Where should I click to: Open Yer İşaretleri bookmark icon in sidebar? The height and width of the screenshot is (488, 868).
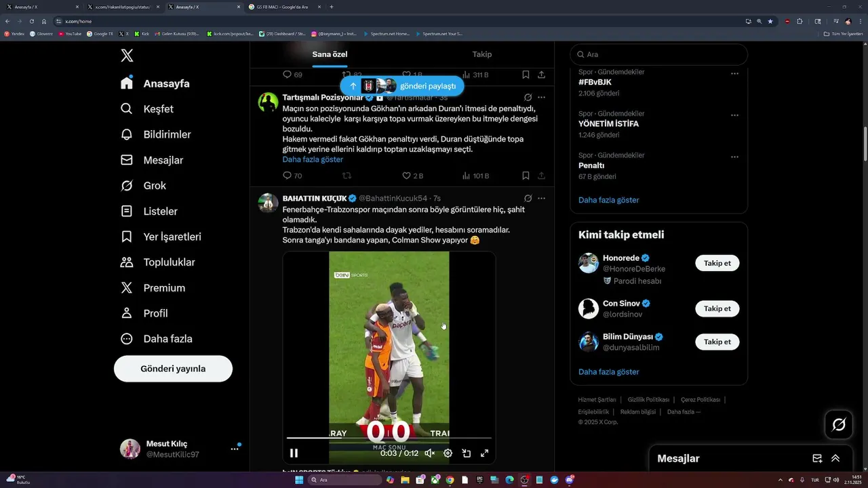coord(127,237)
